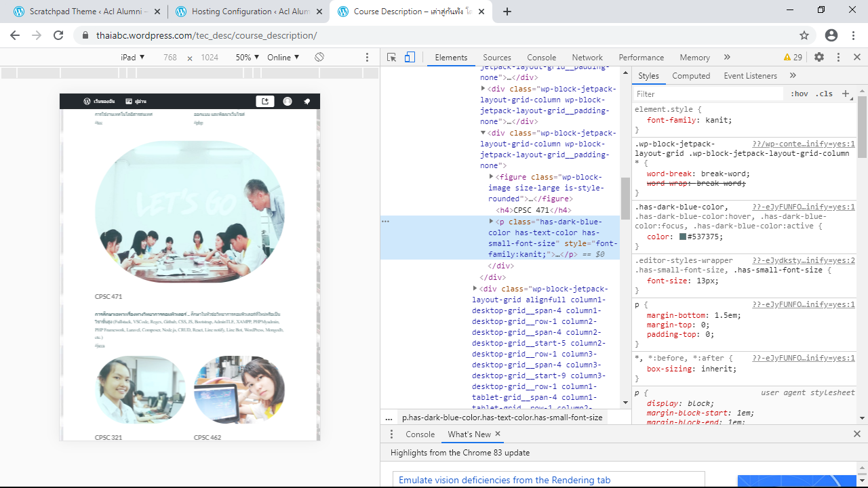Click the rotate device orientation icon
Screen dimensions: 868x488
point(319,58)
